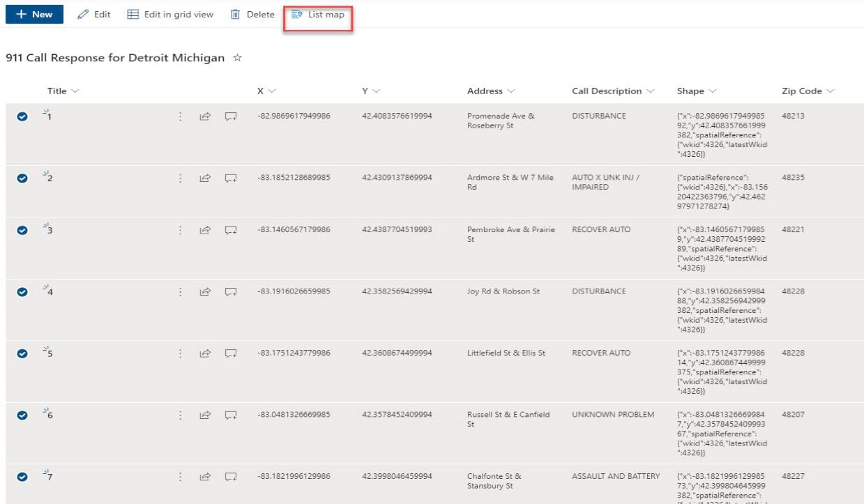Viewport: 864px width, 504px height.
Task: Add a comment on item 3
Action: [x=231, y=230]
